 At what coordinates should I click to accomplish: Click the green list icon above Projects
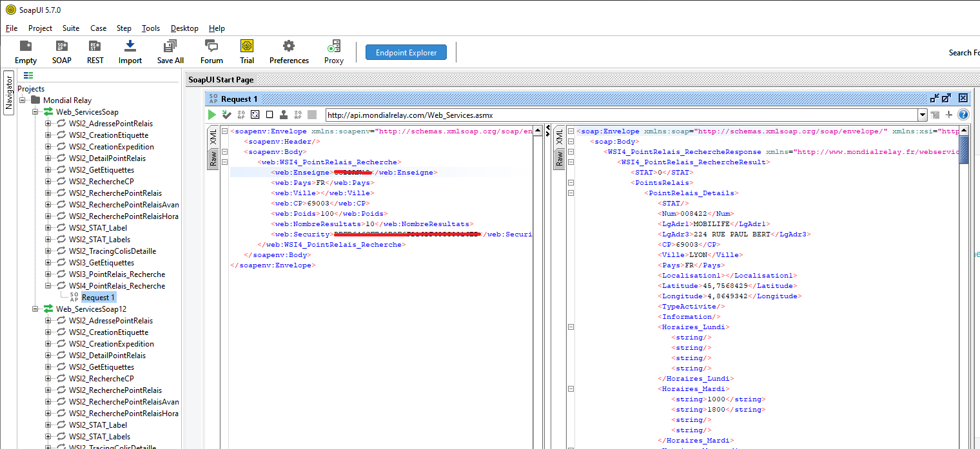tap(28, 75)
